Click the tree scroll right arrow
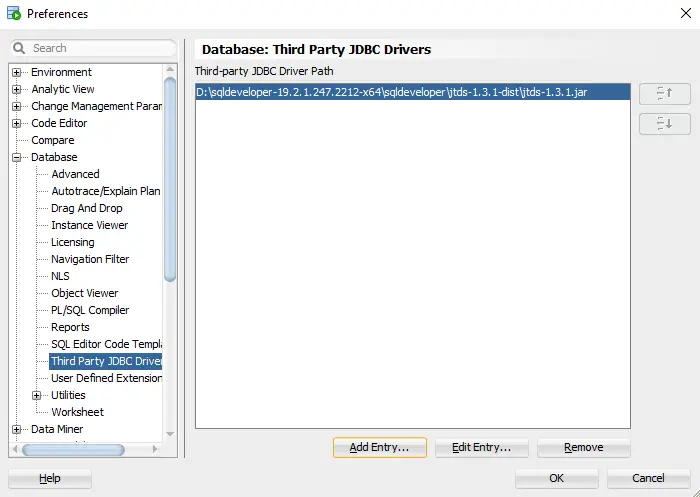Viewport: 700px width, 497px height. point(155,449)
